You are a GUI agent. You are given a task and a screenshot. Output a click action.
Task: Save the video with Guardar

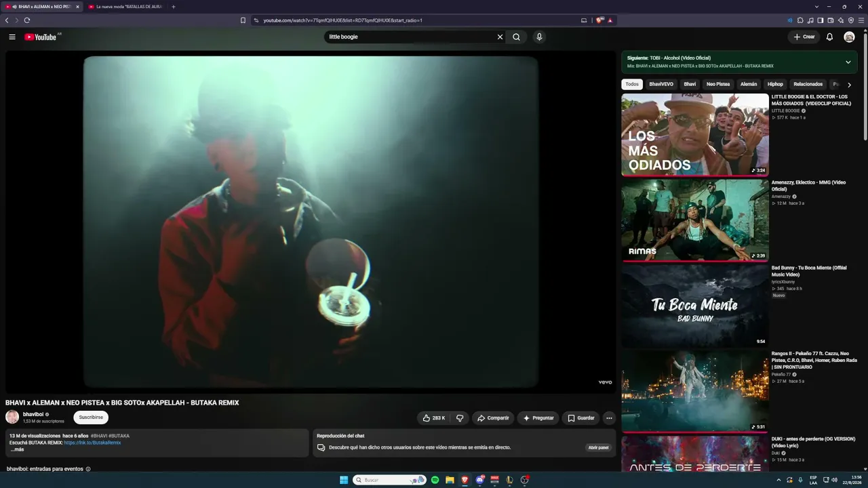coord(581,418)
